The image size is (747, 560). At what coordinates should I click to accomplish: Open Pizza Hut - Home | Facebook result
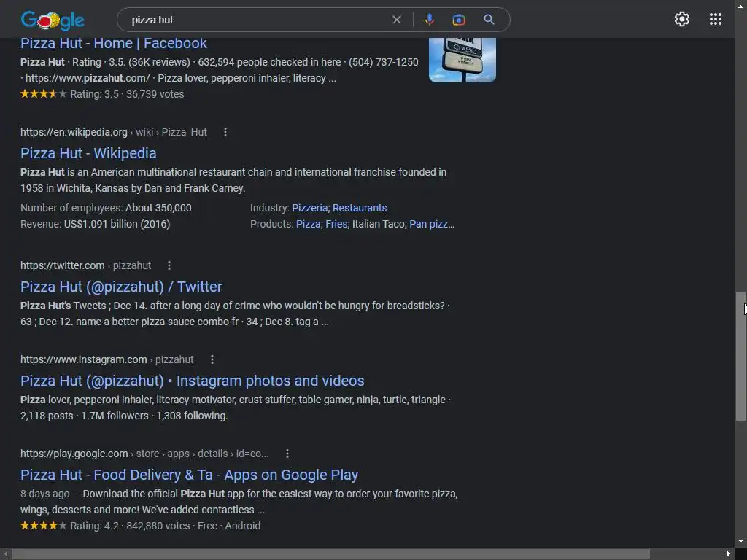(x=113, y=43)
